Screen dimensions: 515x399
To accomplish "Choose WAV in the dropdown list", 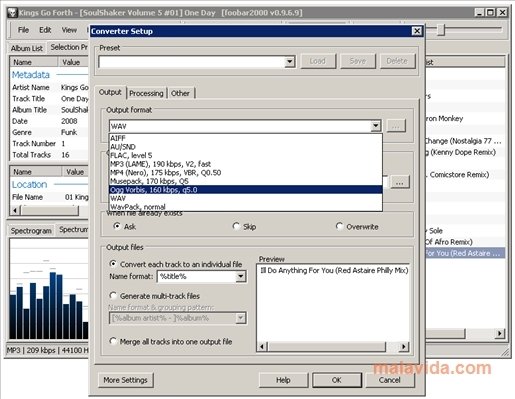I will click(x=246, y=198).
